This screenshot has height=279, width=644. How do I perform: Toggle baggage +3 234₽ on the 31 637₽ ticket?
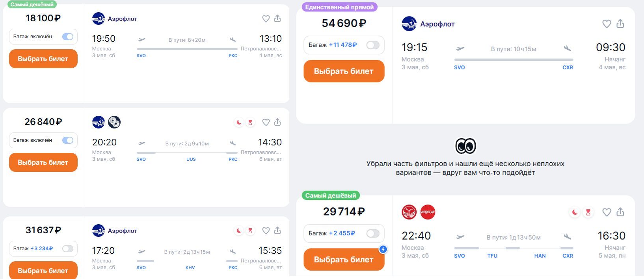68,249
